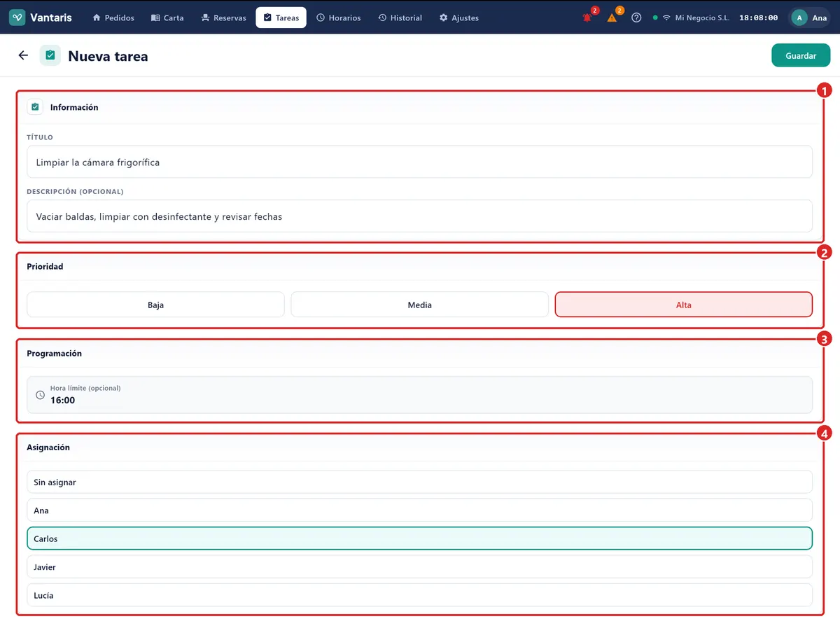Select Carlos in the Asignación list

point(420,538)
